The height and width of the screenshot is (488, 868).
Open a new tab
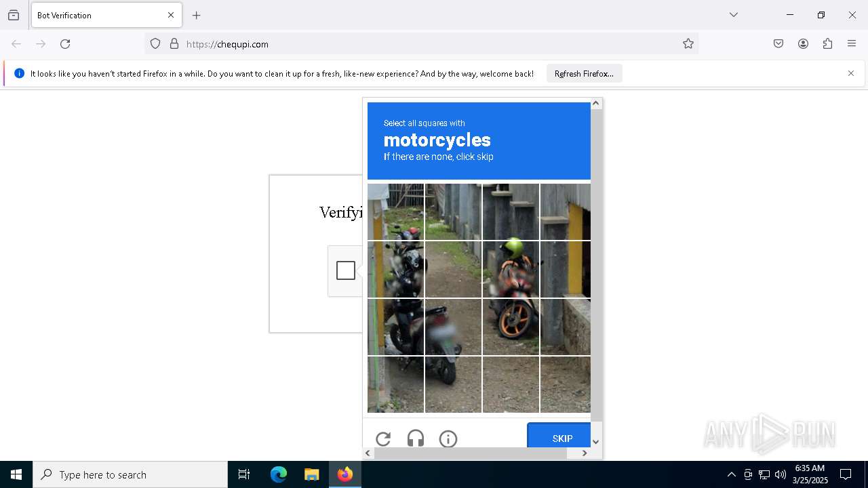click(197, 15)
